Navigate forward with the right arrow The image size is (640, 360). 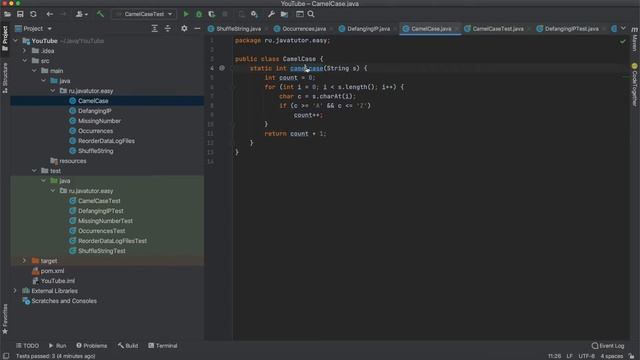[x=63, y=14]
